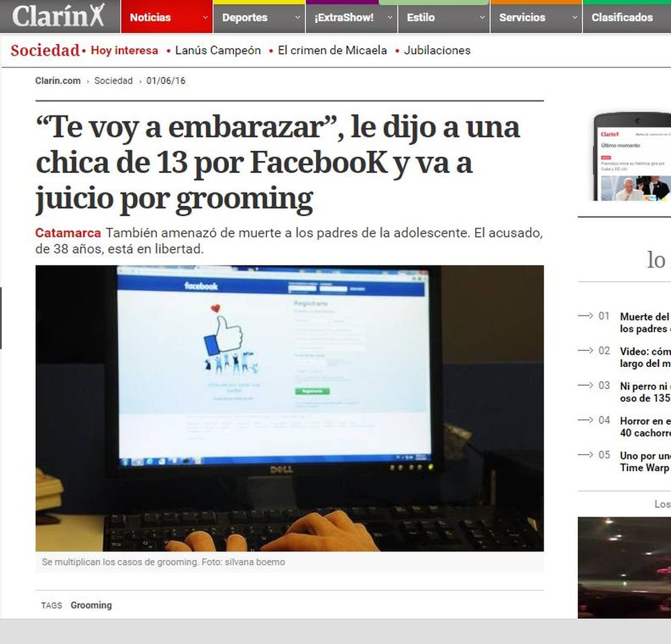Open the Facebook computer article photo
The width and height of the screenshot is (671, 644).
coord(290,409)
